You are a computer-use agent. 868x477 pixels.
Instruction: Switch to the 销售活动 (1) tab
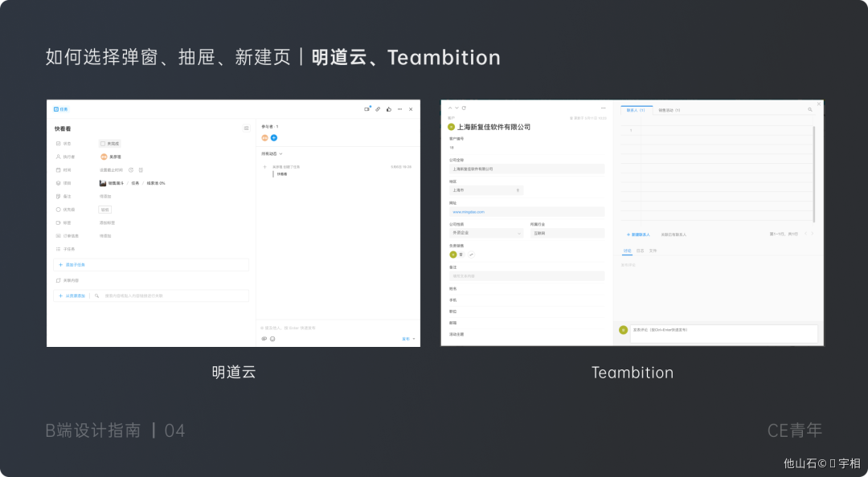coord(669,110)
